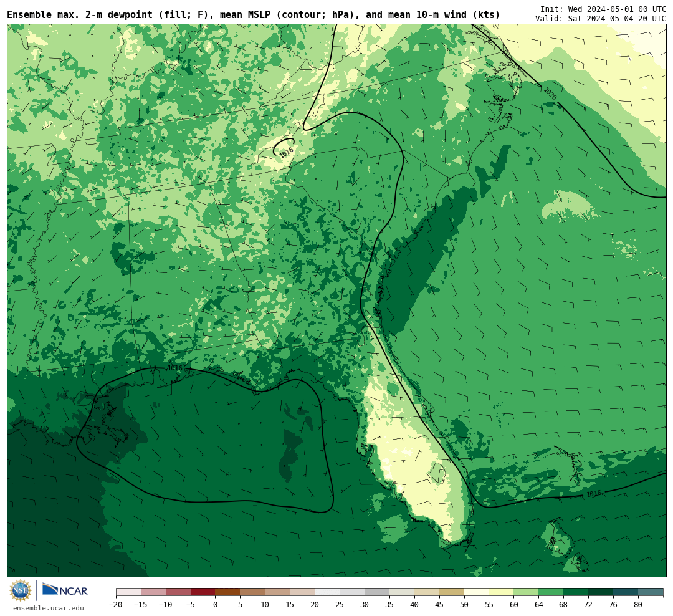Image resolution: width=673 pixels, height=616 pixels.
Task: Select the "Valid: Sat 2024-05-04 20 UTC" text
Action: click(601, 19)
